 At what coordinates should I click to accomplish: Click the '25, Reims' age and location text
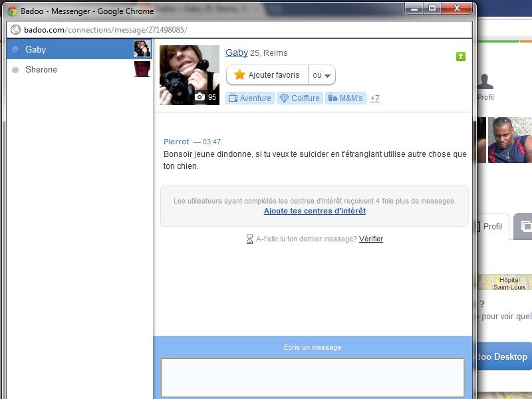tap(269, 53)
